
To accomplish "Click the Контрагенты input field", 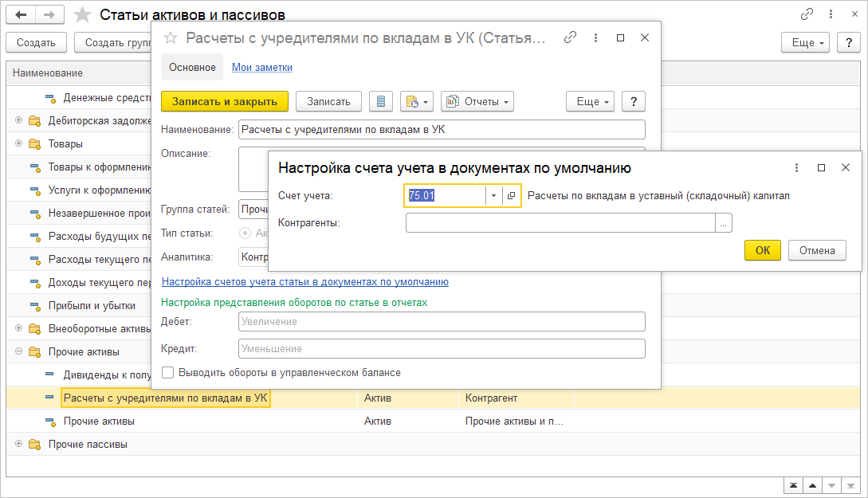I will (560, 223).
